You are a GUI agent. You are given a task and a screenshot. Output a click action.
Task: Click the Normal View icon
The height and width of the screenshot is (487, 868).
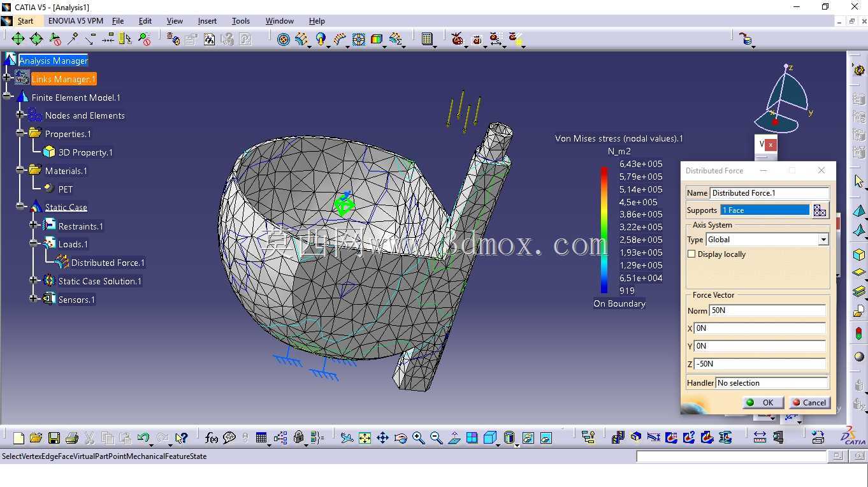click(454, 438)
